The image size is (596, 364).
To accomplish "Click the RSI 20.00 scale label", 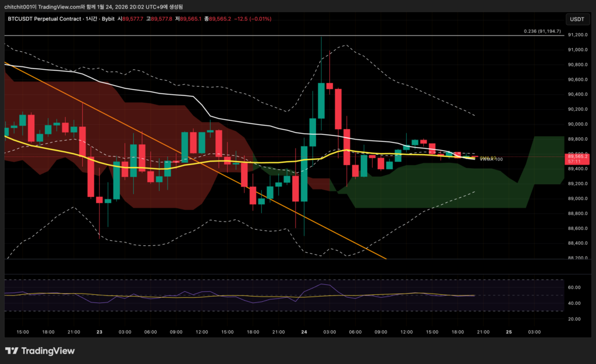I will (x=575, y=319).
